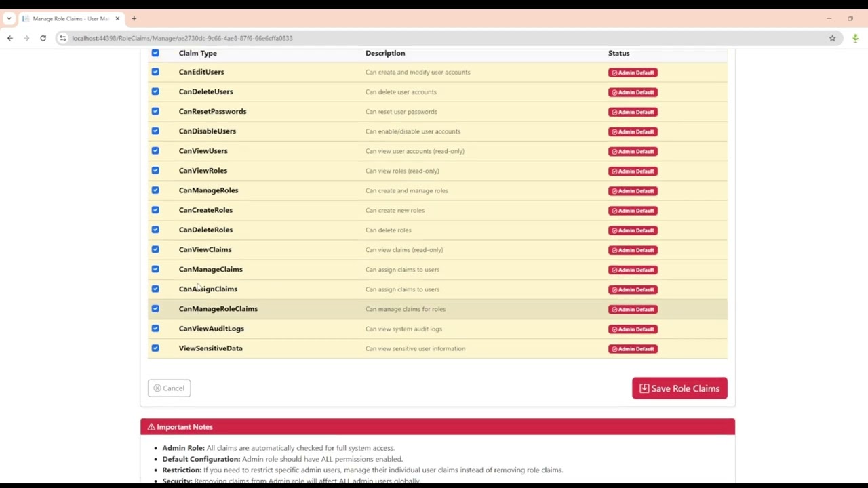The width and height of the screenshot is (868, 488).
Task: Open site information icon in address bar
Action: coord(62,38)
